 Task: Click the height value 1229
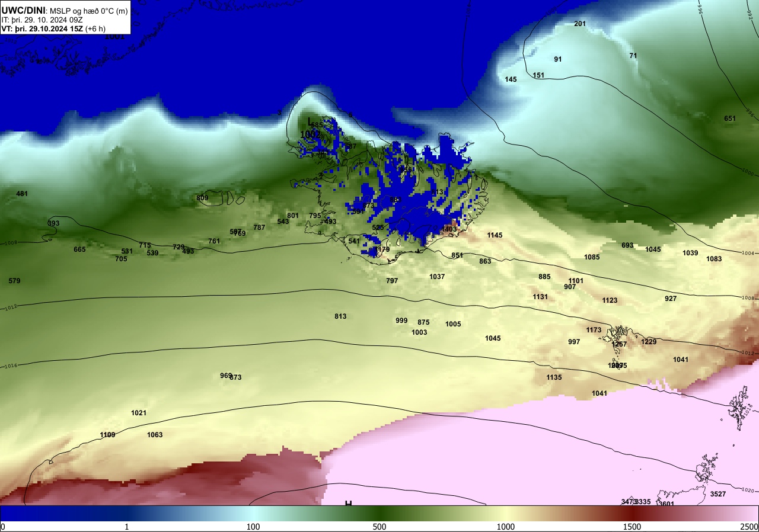(649, 342)
